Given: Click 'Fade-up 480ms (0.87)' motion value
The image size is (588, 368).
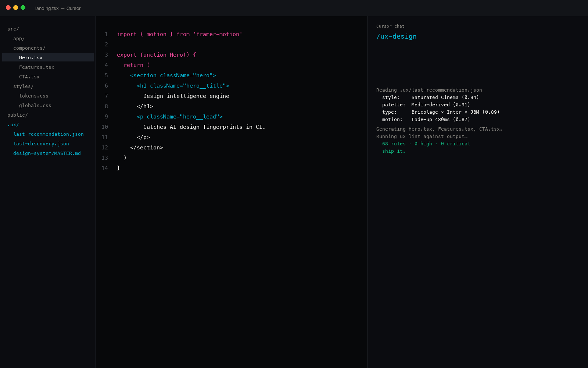Looking at the screenshot, I should click(441, 120).
